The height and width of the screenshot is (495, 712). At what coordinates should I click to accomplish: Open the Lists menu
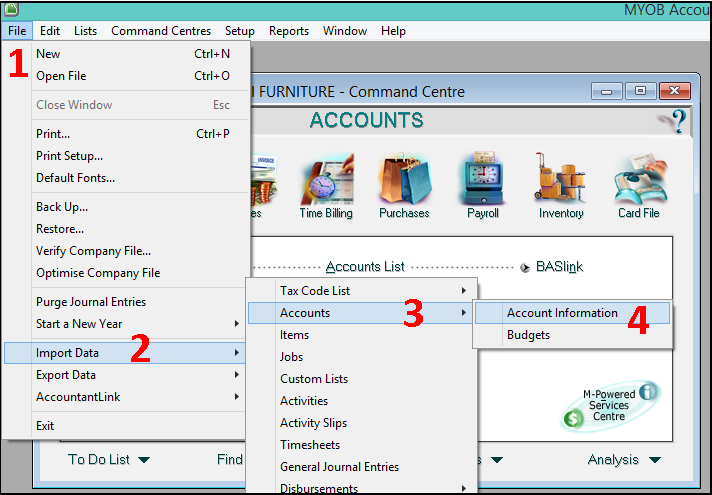click(85, 31)
